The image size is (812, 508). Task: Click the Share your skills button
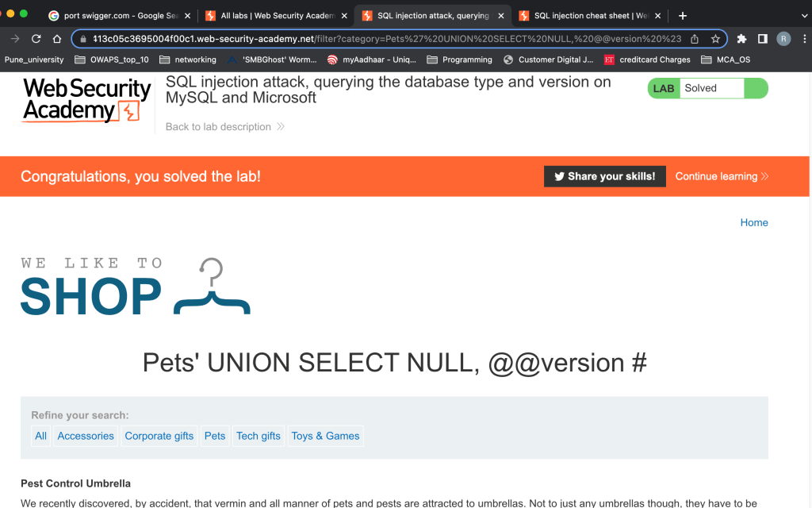[604, 176]
